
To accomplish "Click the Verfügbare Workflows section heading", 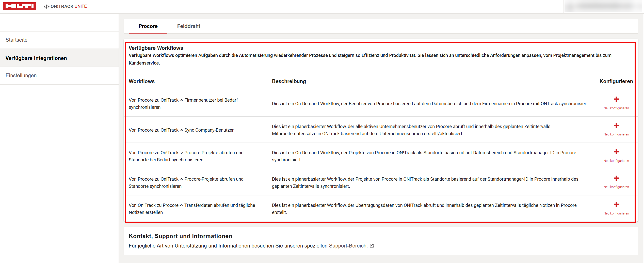I will pyautogui.click(x=156, y=48).
